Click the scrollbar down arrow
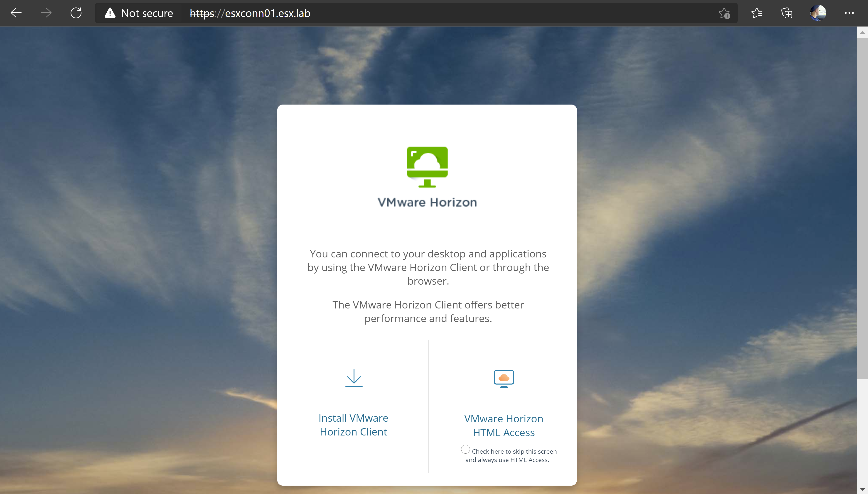Screen dimensions: 868x494 [862, 489]
